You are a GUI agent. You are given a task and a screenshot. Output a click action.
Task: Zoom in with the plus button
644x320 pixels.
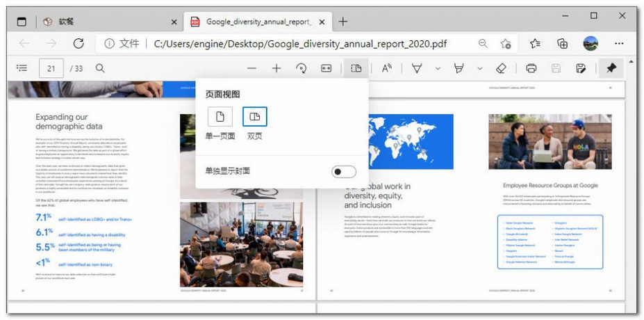pos(276,68)
